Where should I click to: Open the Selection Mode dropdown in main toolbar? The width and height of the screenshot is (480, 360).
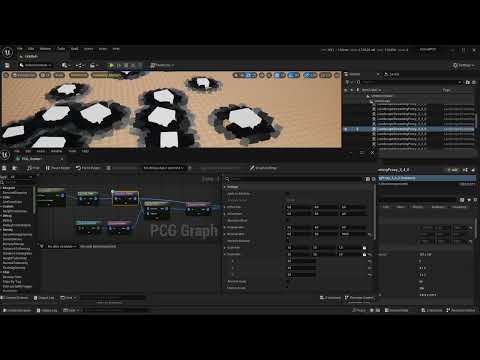click(35, 65)
